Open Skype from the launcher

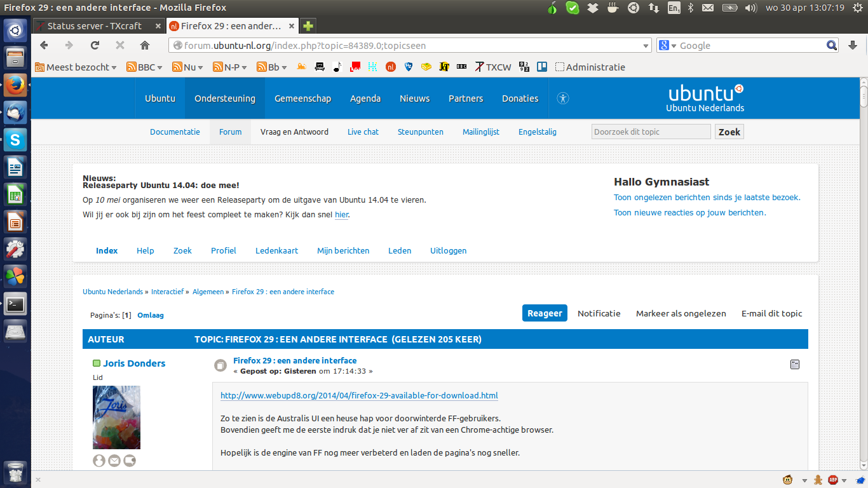pos(15,140)
